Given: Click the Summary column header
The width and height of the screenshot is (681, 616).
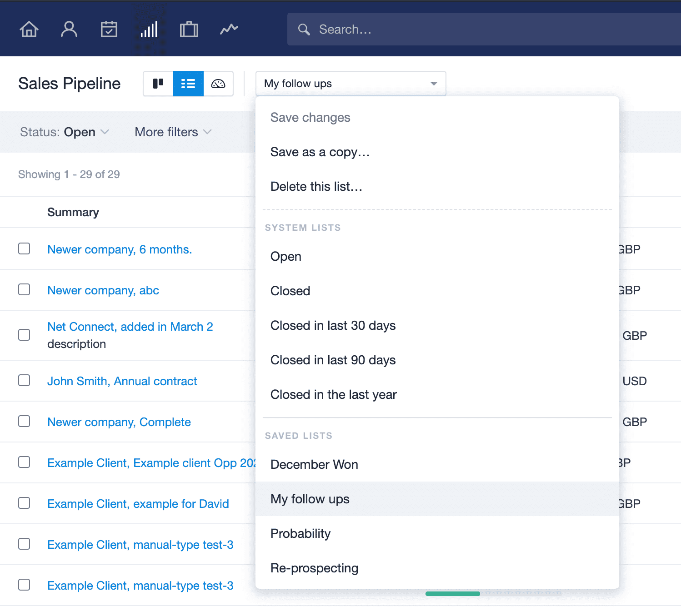Looking at the screenshot, I should click(x=73, y=212).
